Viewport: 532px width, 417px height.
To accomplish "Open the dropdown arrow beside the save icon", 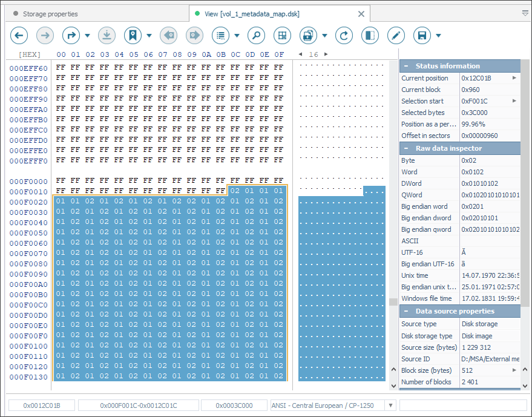I will [x=438, y=36].
